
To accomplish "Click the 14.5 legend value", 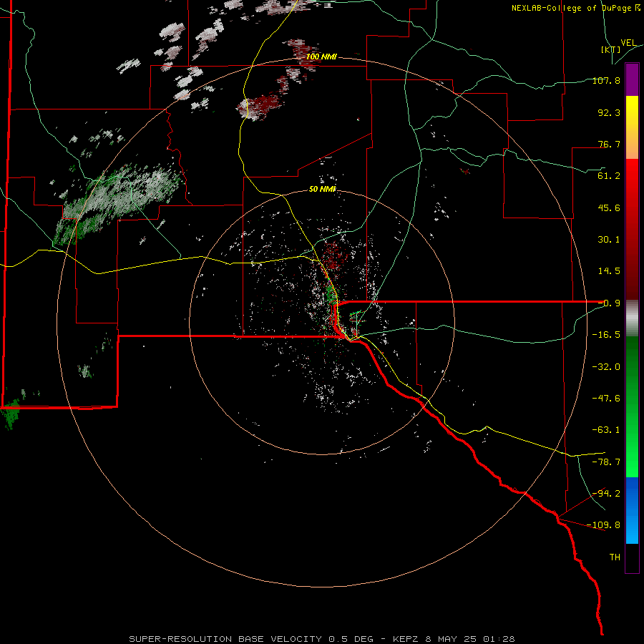I will pyautogui.click(x=609, y=271).
